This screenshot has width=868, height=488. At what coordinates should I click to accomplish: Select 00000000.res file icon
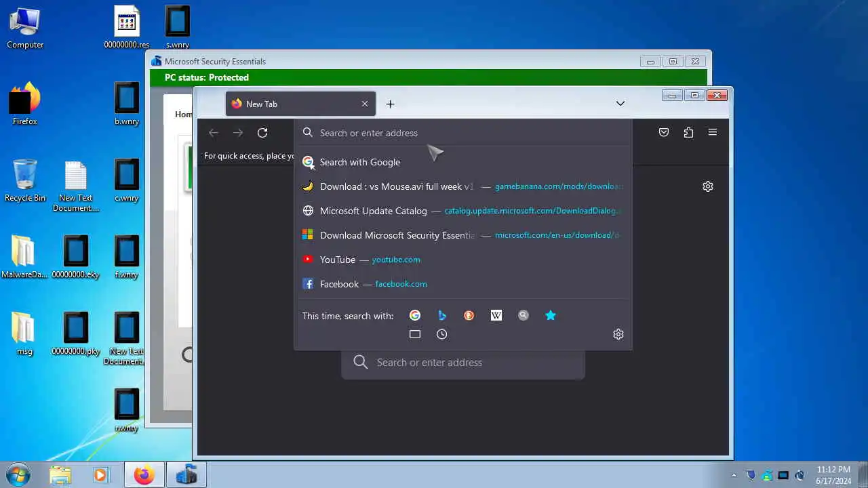click(127, 28)
